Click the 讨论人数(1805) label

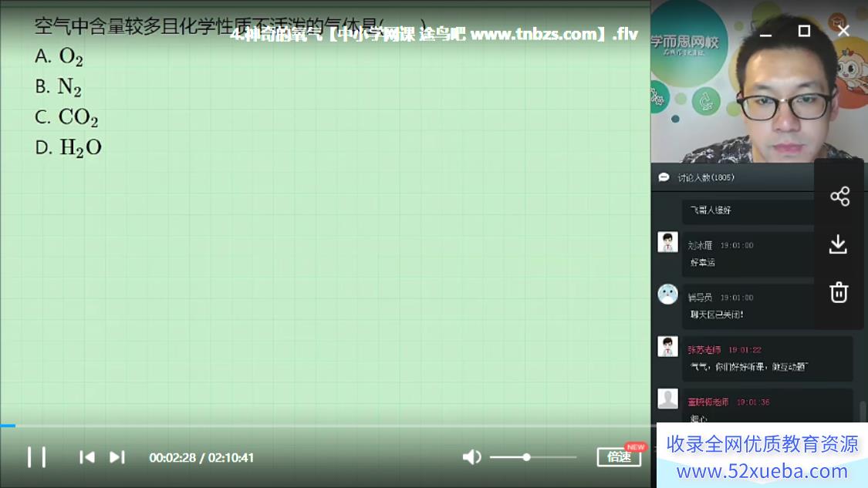tap(706, 177)
